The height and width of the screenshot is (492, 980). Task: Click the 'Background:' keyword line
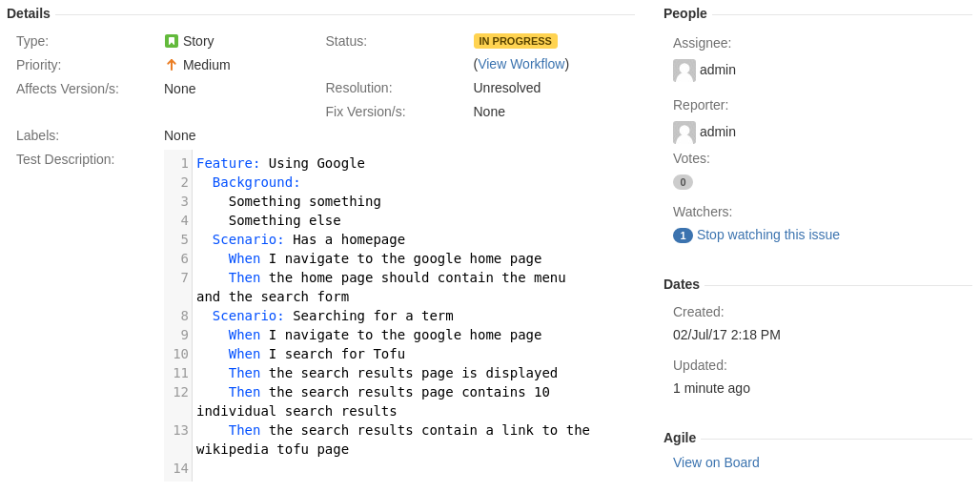coord(256,182)
